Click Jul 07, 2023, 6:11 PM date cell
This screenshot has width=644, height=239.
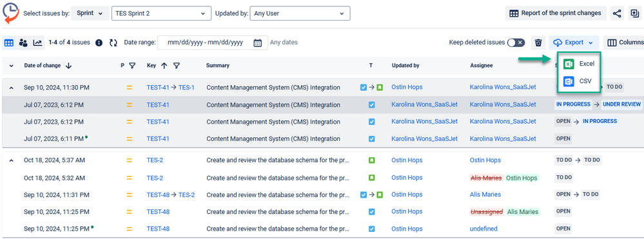(54, 139)
